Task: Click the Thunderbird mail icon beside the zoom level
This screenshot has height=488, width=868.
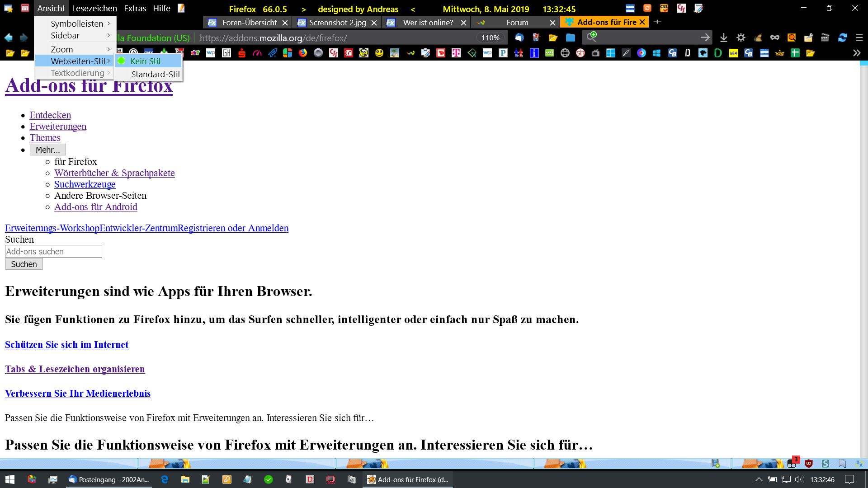Action: point(519,38)
